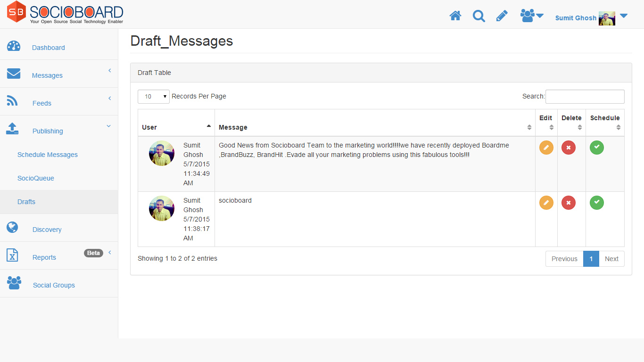Image resolution: width=644 pixels, height=362 pixels.
Task: Click the Messages envelope icon
Action: [x=14, y=74]
